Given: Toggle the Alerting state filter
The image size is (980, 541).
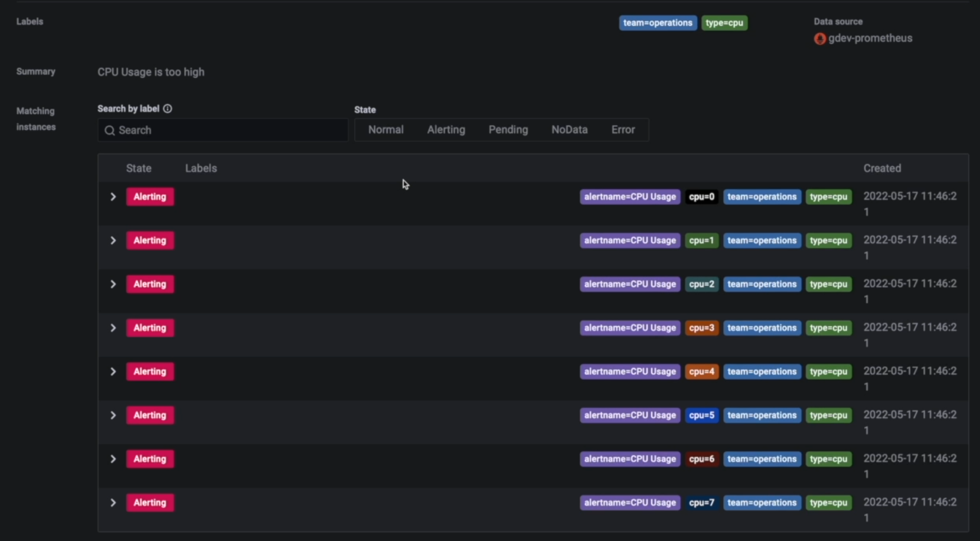Looking at the screenshot, I should tap(446, 129).
